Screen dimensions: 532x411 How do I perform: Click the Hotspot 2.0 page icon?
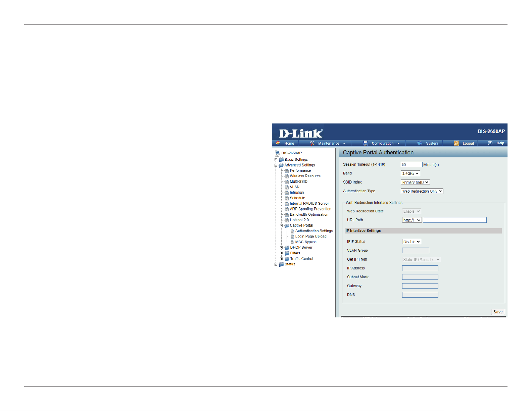[x=287, y=220]
